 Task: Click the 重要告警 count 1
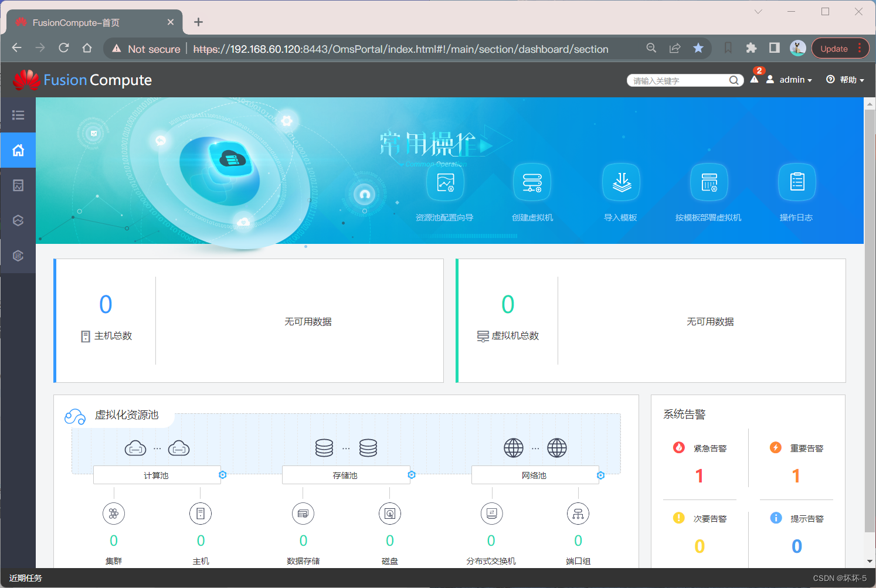(x=796, y=476)
